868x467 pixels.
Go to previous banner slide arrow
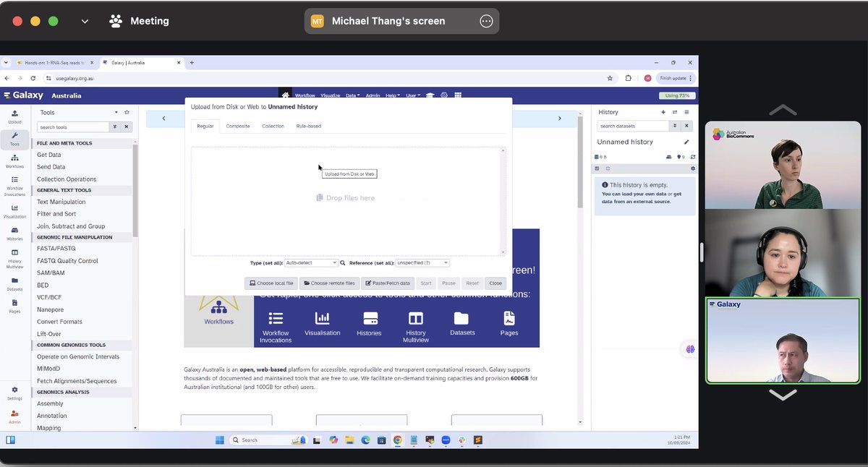pyautogui.click(x=163, y=119)
